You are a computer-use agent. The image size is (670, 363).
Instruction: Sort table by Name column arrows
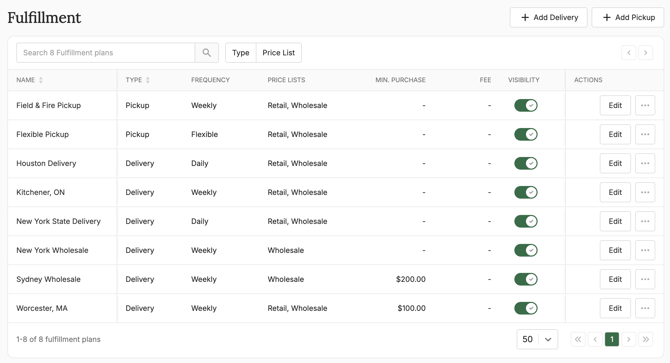click(x=41, y=80)
